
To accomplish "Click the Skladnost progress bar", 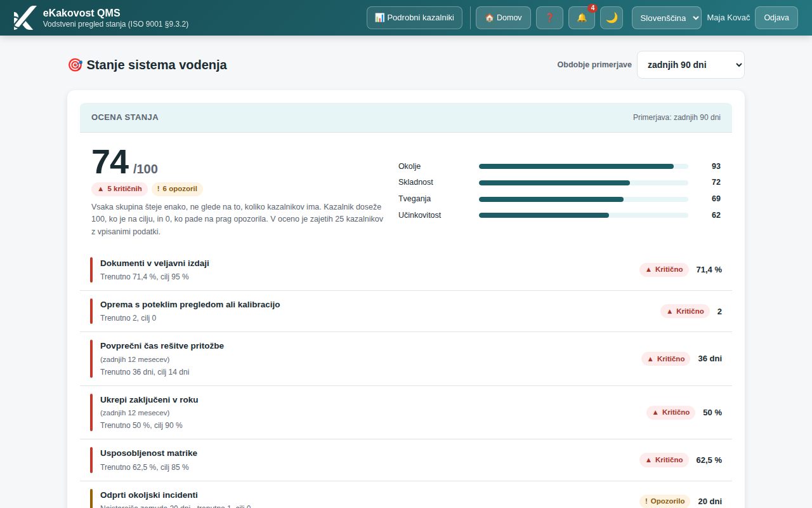I will (x=584, y=183).
